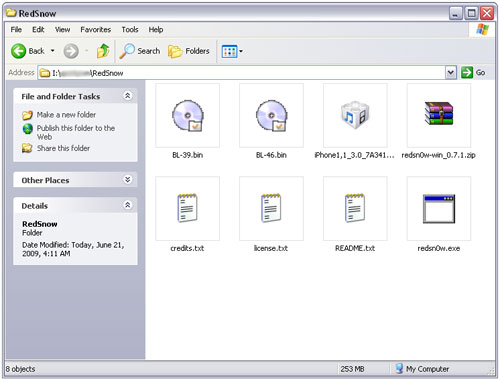
Task: Open the Favorites menu
Action: point(95,30)
